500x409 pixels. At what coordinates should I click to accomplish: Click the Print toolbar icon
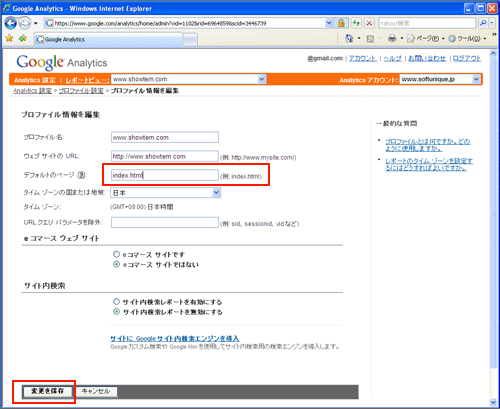(x=392, y=39)
